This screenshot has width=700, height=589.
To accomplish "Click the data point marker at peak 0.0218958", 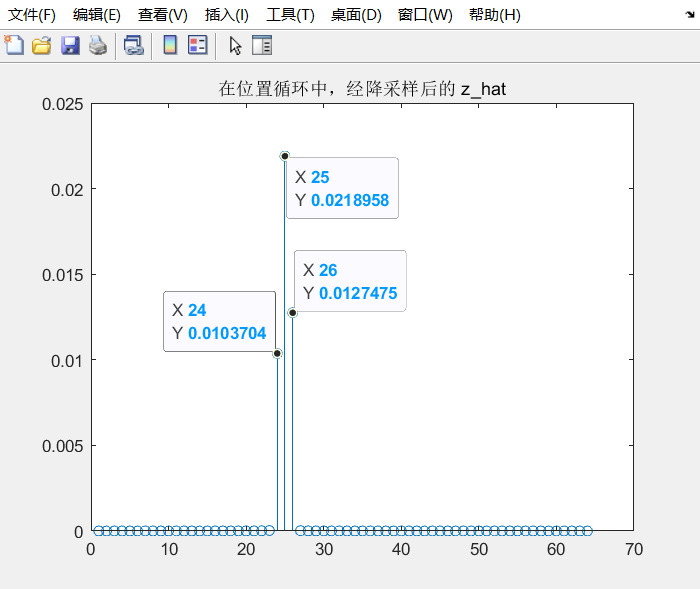I will point(285,156).
